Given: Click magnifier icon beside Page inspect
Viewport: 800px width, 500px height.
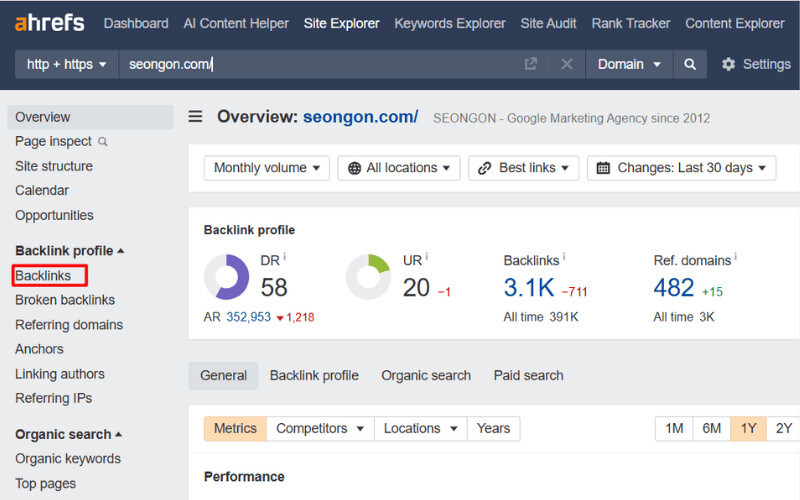Looking at the screenshot, I should coord(103,141).
